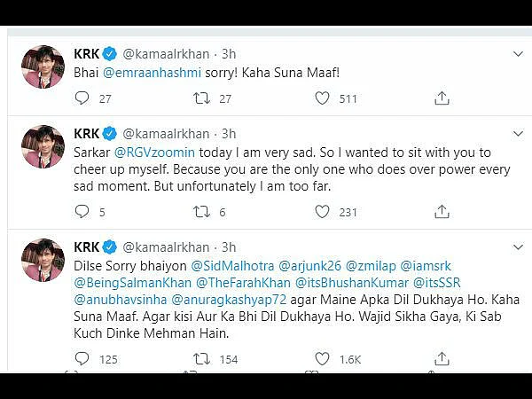Like the tweet with 511 likes
The width and height of the screenshot is (532, 399).
(x=322, y=98)
